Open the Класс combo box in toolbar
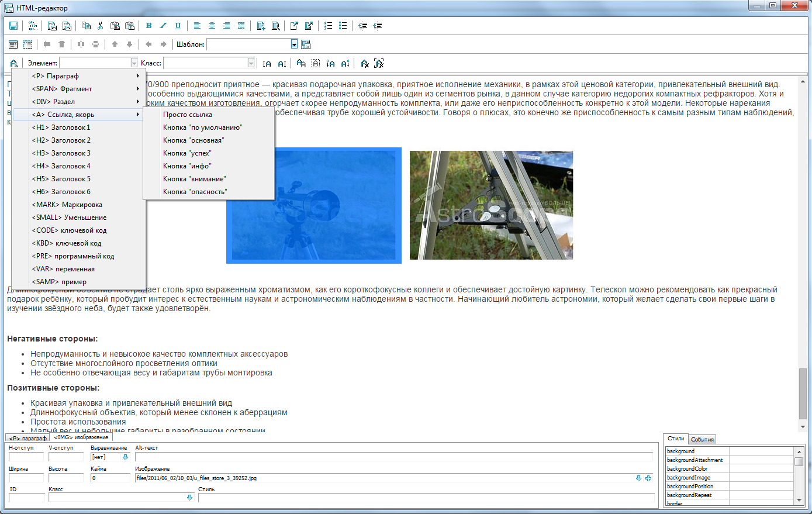The height and width of the screenshot is (514, 812). [x=251, y=63]
